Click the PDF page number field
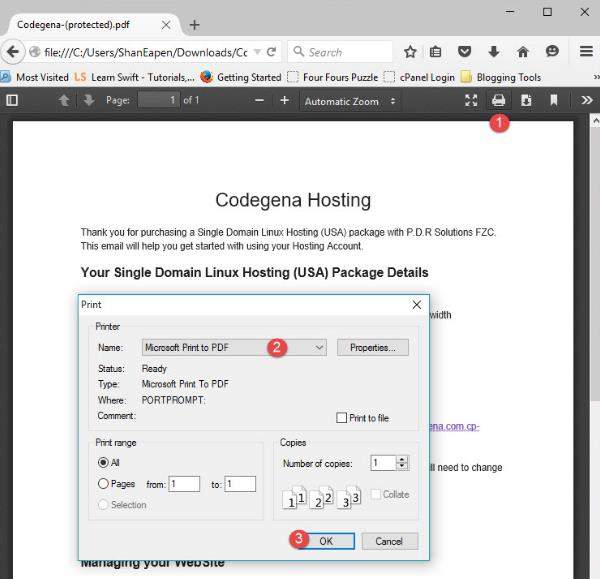This screenshot has width=600, height=579. (x=158, y=100)
